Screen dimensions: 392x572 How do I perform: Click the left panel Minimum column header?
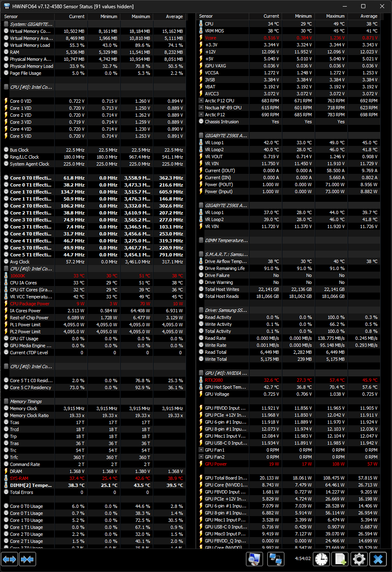pyautogui.click(x=103, y=16)
